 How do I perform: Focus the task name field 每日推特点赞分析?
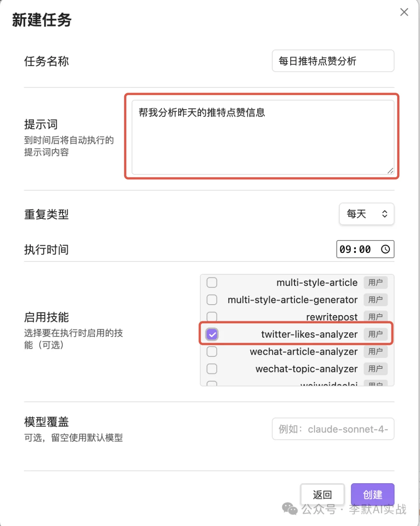click(x=333, y=61)
